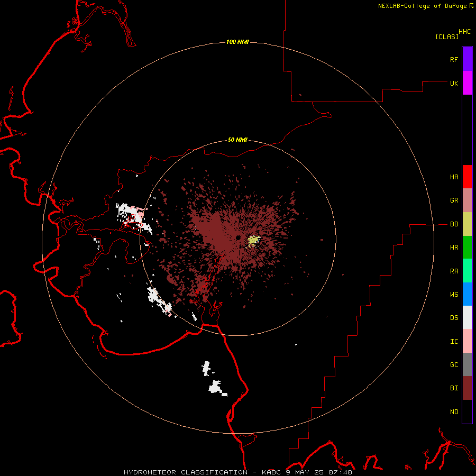Screen dimensions: 476x476
Task: Click the DS white legend swatch
Action: [467, 317]
